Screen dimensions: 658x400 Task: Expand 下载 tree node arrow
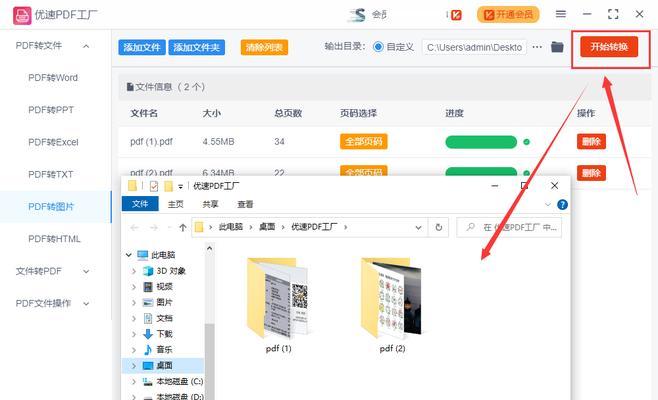[134, 334]
